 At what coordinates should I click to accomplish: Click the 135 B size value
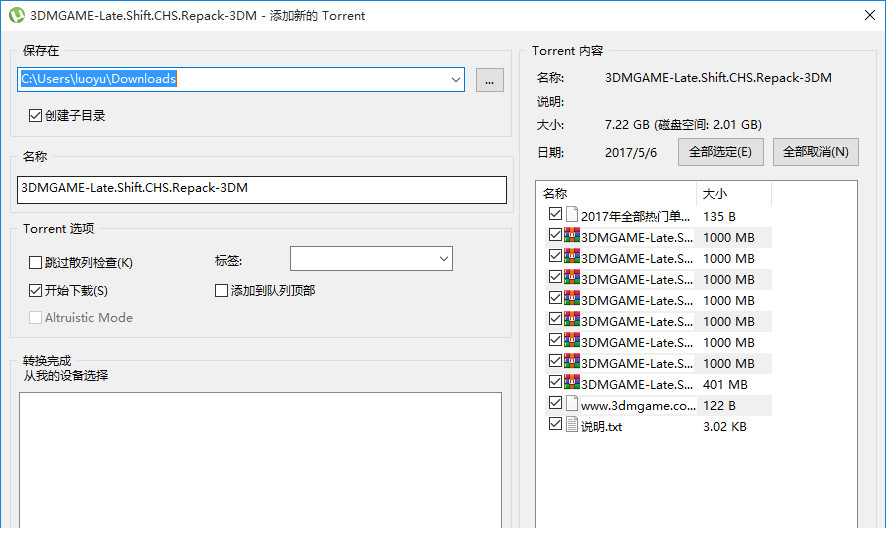(719, 217)
